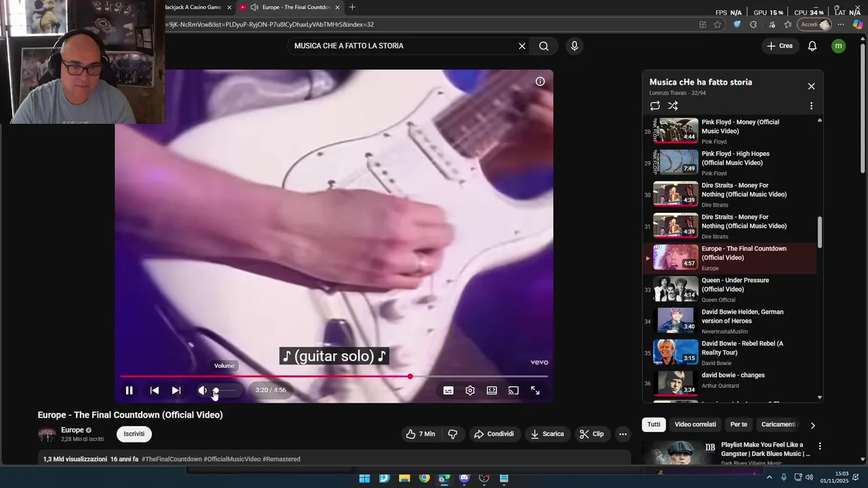The width and height of the screenshot is (868, 488).
Task: Open options for Gangster playlist suggestion
Action: tap(820, 446)
